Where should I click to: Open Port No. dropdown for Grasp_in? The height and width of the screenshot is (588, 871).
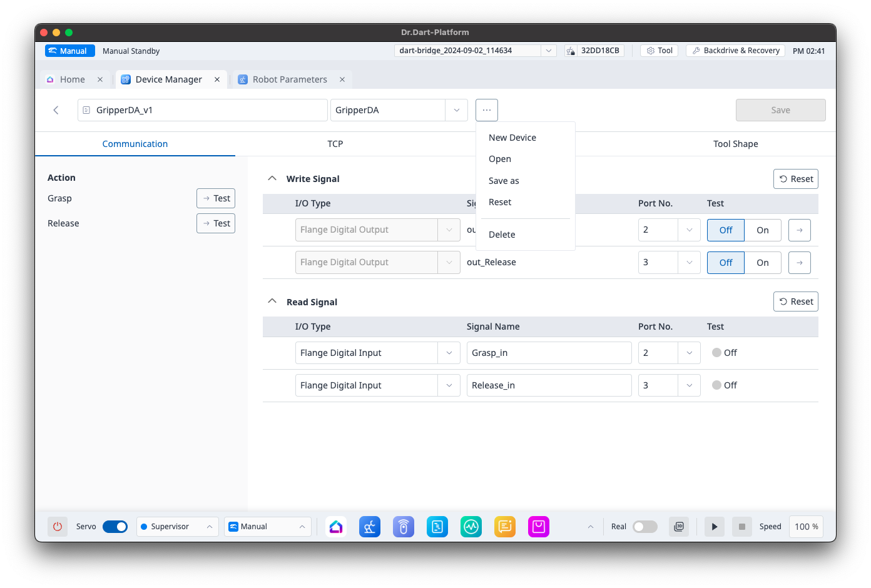[x=689, y=353]
